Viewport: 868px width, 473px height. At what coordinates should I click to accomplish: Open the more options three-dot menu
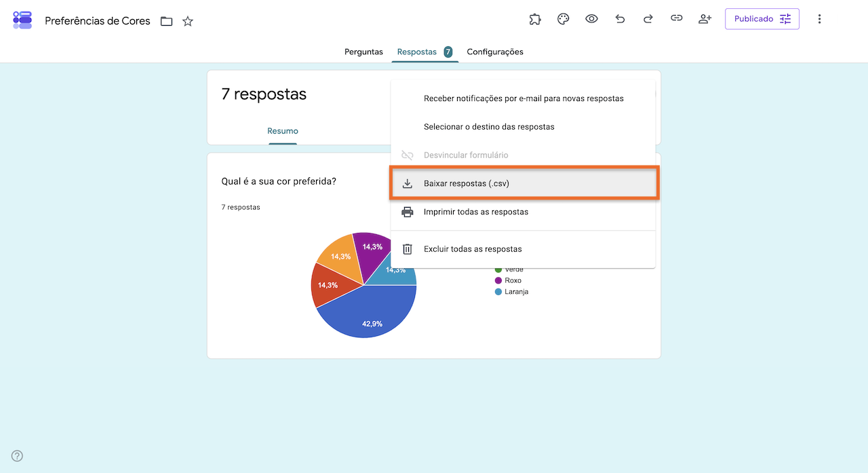pyautogui.click(x=819, y=19)
